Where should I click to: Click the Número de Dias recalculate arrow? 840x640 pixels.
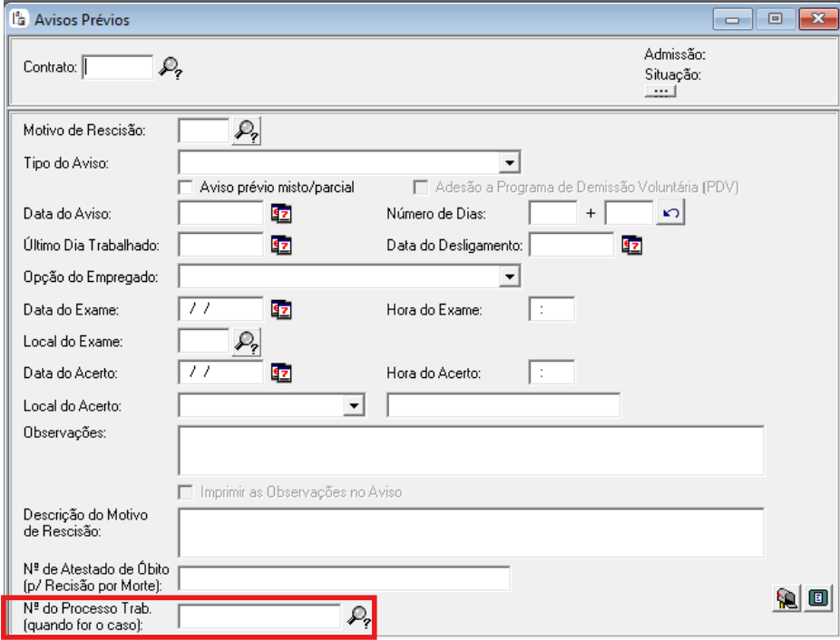(x=670, y=214)
